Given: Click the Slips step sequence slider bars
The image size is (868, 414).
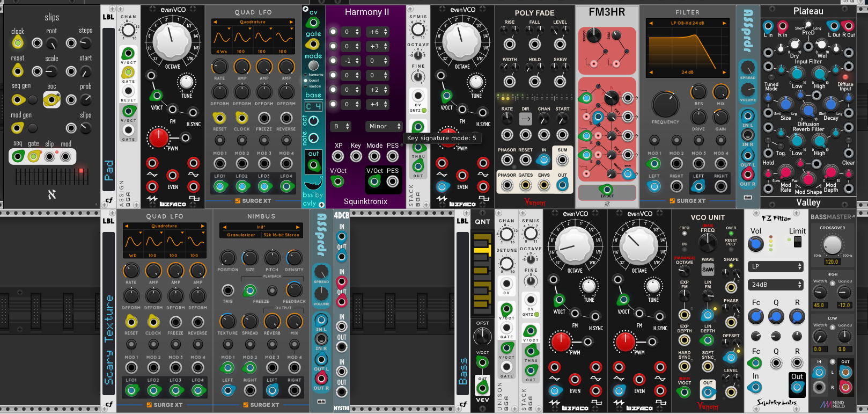Looking at the screenshot, I should point(51,176).
